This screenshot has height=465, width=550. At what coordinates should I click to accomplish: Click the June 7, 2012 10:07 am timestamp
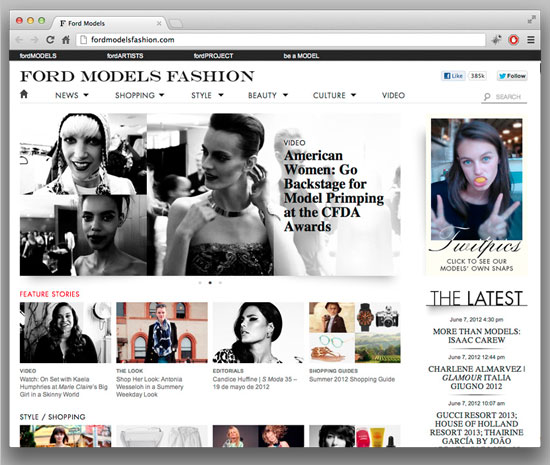476,403
